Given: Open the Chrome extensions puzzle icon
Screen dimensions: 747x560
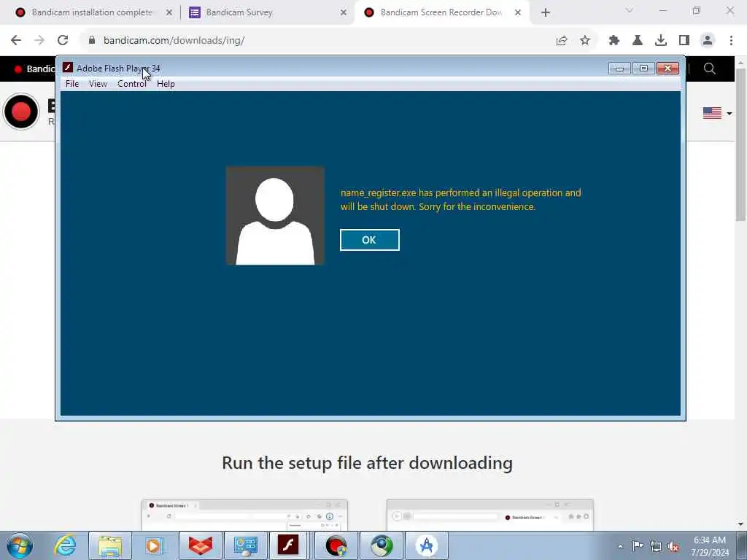Looking at the screenshot, I should (x=614, y=41).
